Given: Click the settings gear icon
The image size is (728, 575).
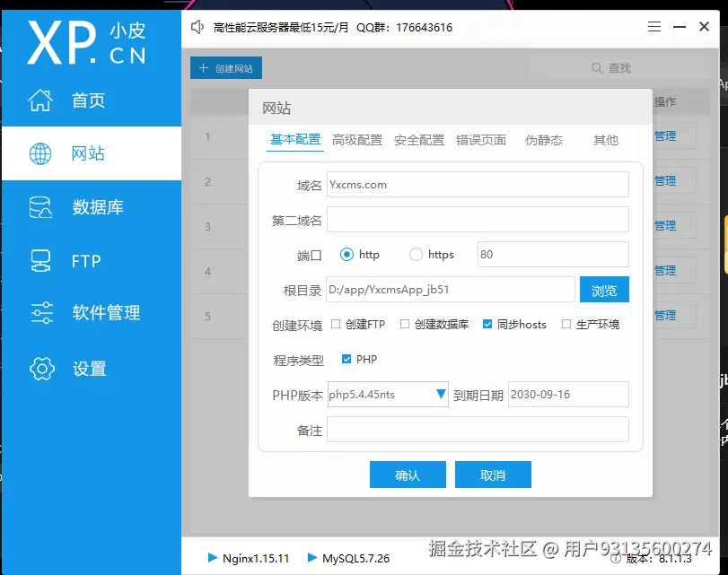Looking at the screenshot, I should click(x=42, y=369).
